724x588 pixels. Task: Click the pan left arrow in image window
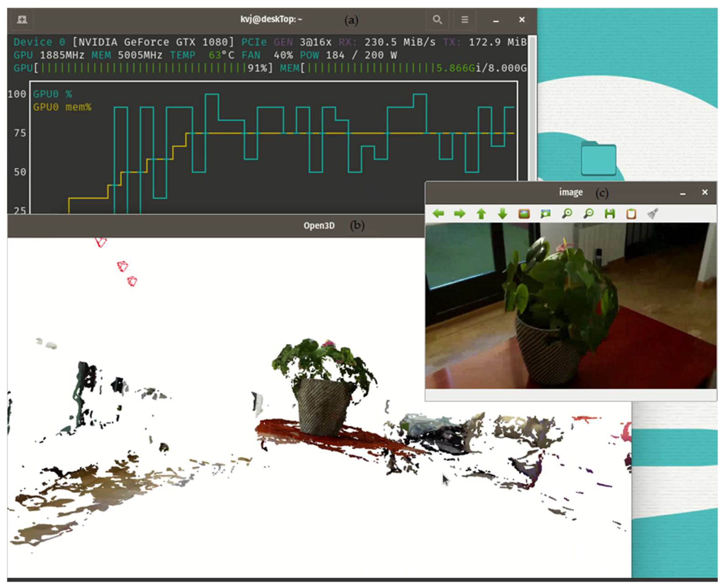438,213
